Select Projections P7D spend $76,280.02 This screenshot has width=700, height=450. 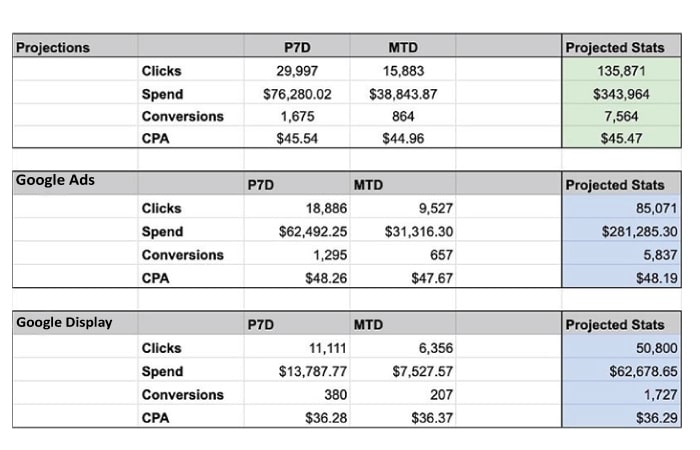click(297, 93)
